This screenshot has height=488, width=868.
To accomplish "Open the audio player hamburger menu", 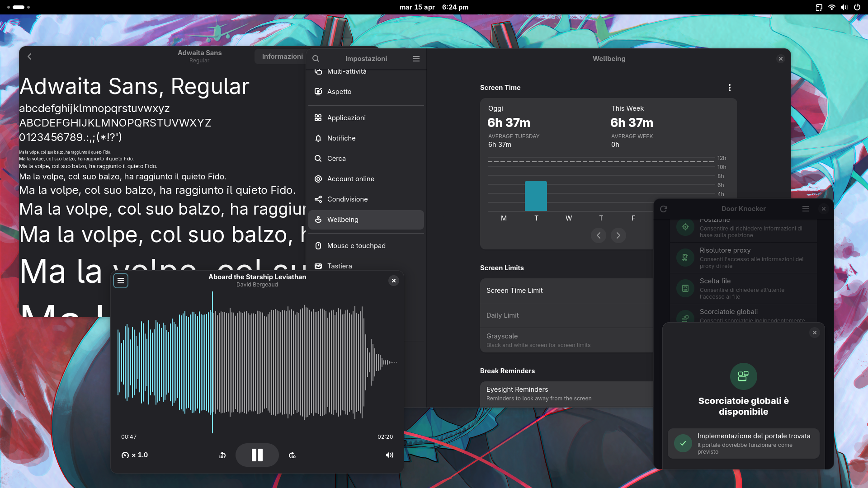I will [x=121, y=281].
